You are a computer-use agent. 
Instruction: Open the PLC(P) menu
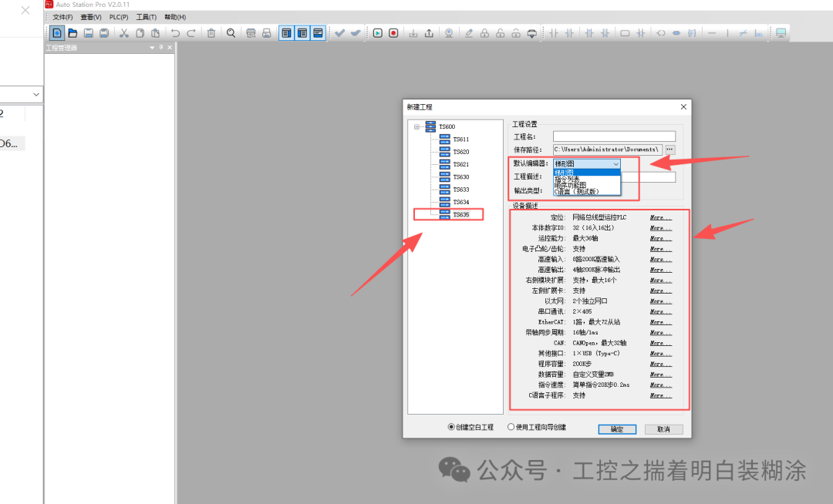coord(119,18)
